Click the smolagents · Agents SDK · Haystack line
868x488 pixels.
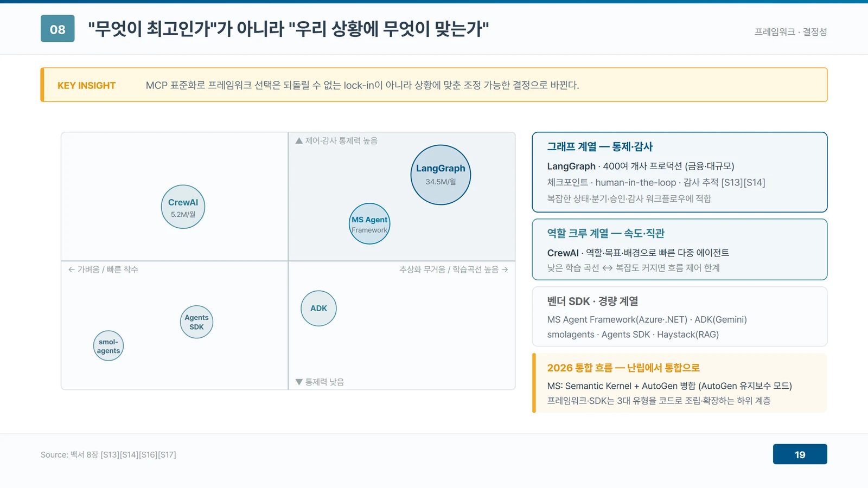pyautogui.click(x=633, y=335)
